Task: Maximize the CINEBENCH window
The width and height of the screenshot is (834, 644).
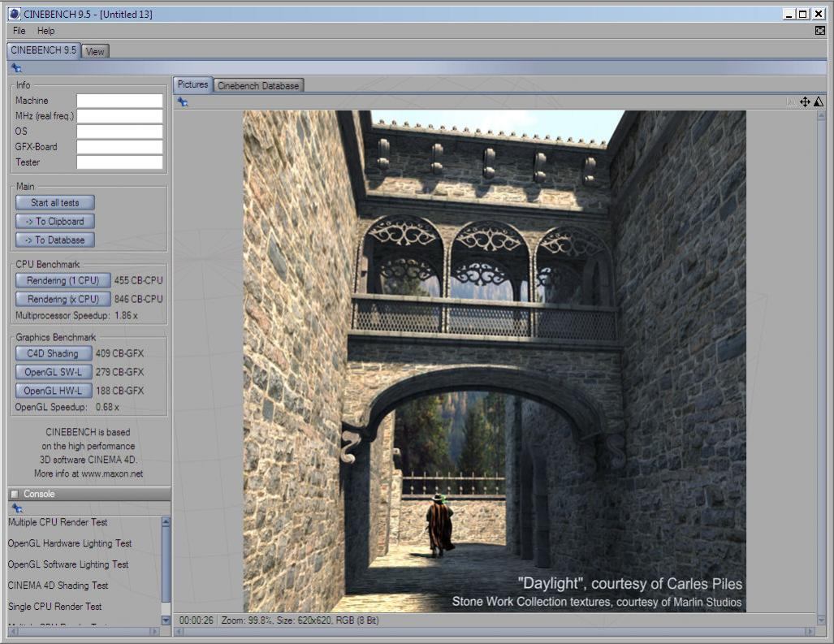Action: tap(803, 15)
